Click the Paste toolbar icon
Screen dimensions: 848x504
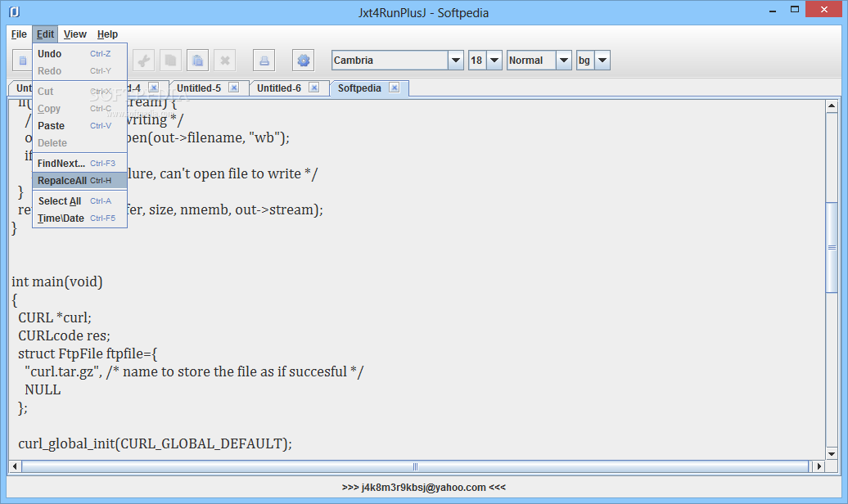(x=197, y=60)
